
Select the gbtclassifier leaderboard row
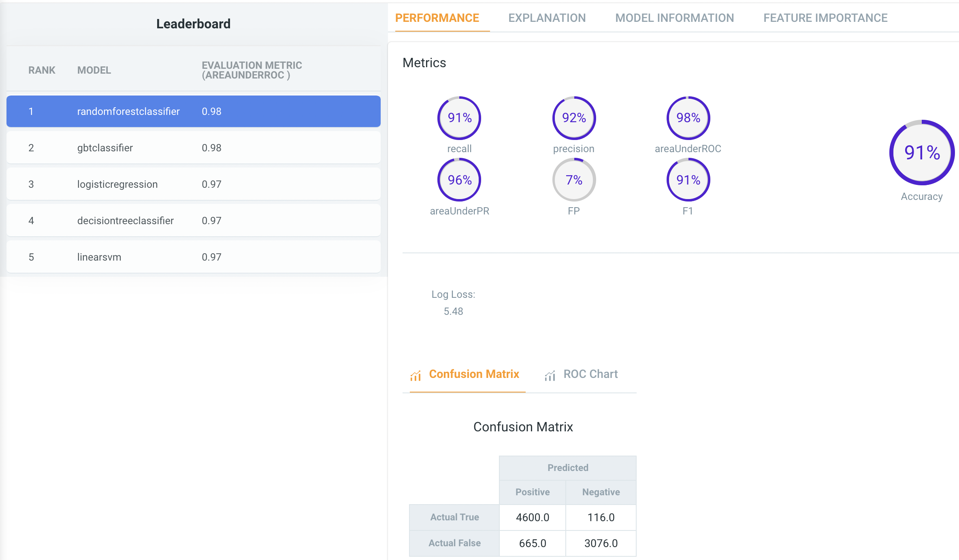pos(193,148)
